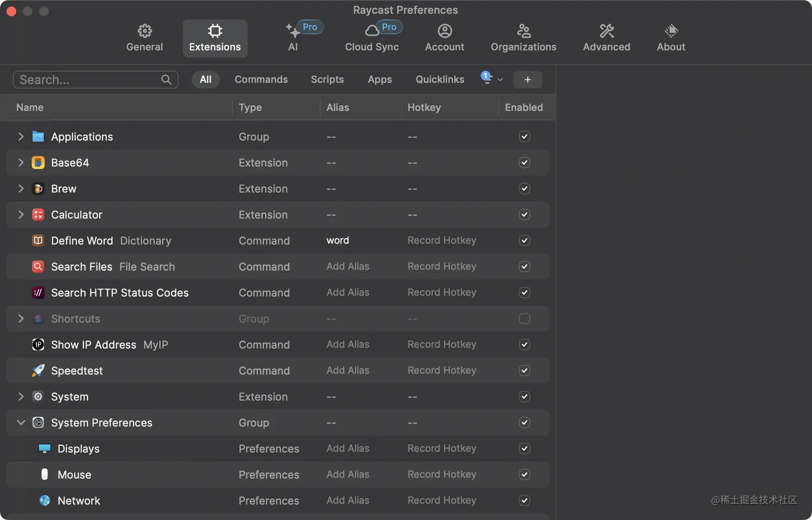Open the notification filter dropdown
Screen dimensions: 812x520
point(491,79)
